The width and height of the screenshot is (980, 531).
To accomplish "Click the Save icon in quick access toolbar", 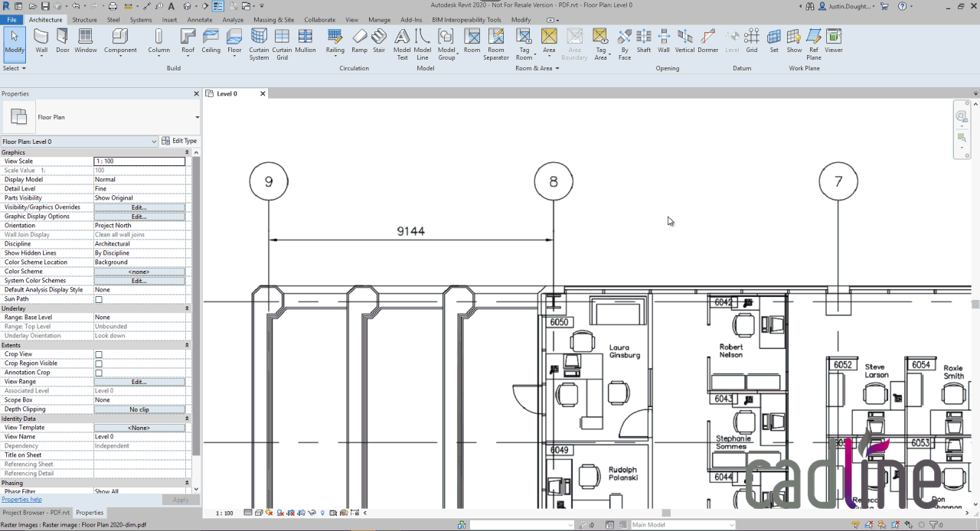I will pos(46,6).
